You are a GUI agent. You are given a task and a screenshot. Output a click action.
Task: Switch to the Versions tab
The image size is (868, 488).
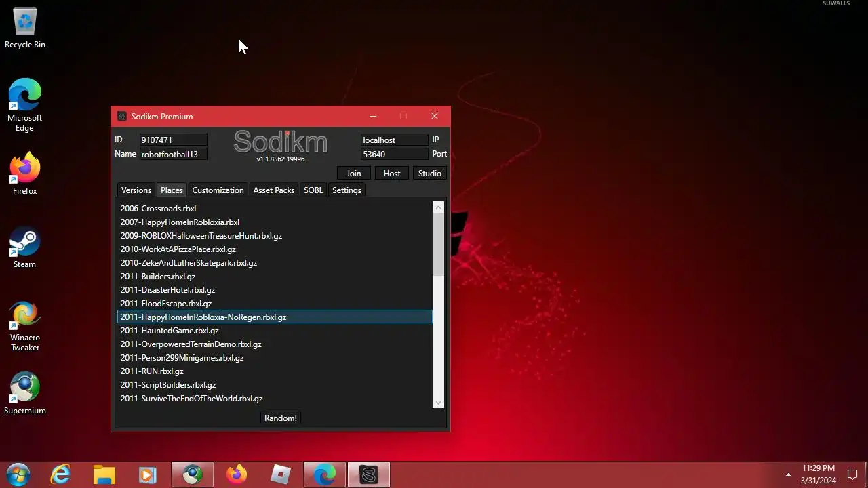click(136, 190)
